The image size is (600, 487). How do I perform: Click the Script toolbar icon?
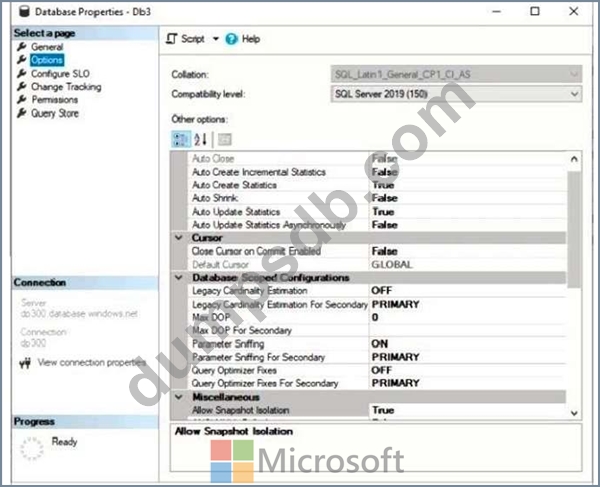[x=172, y=39]
